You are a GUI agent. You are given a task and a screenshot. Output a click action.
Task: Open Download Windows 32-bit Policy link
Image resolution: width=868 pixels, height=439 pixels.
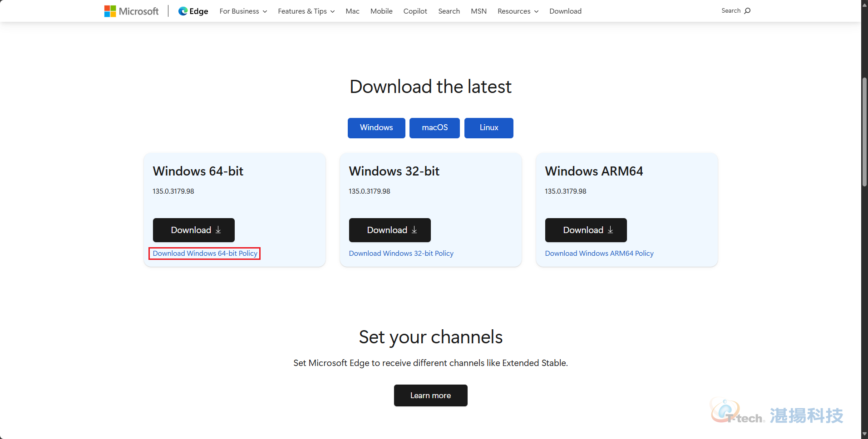click(x=401, y=253)
